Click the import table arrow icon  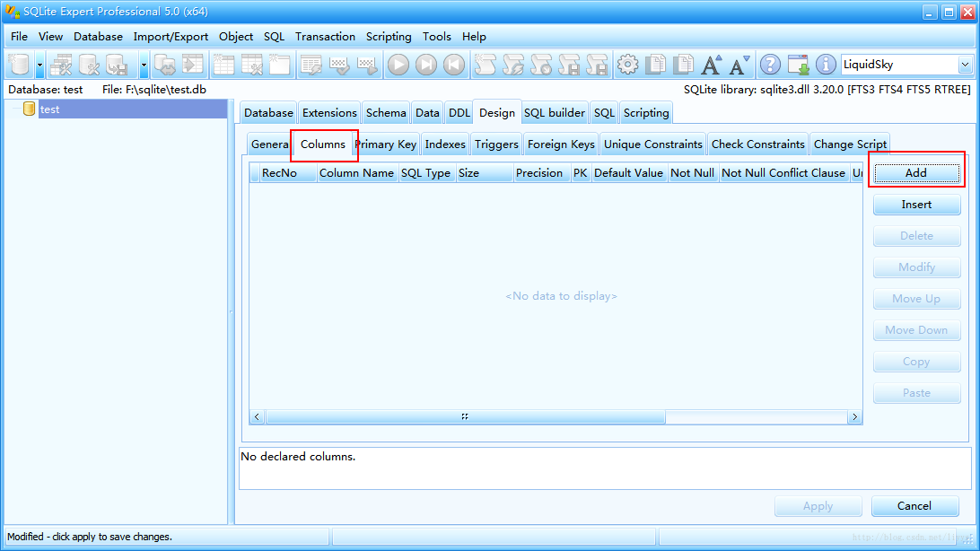coord(193,65)
